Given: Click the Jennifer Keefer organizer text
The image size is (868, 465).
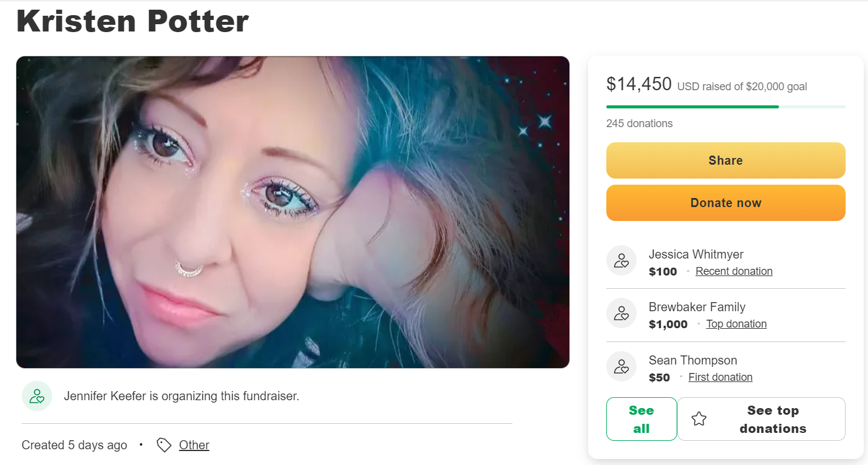Looking at the screenshot, I should click(x=181, y=397).
